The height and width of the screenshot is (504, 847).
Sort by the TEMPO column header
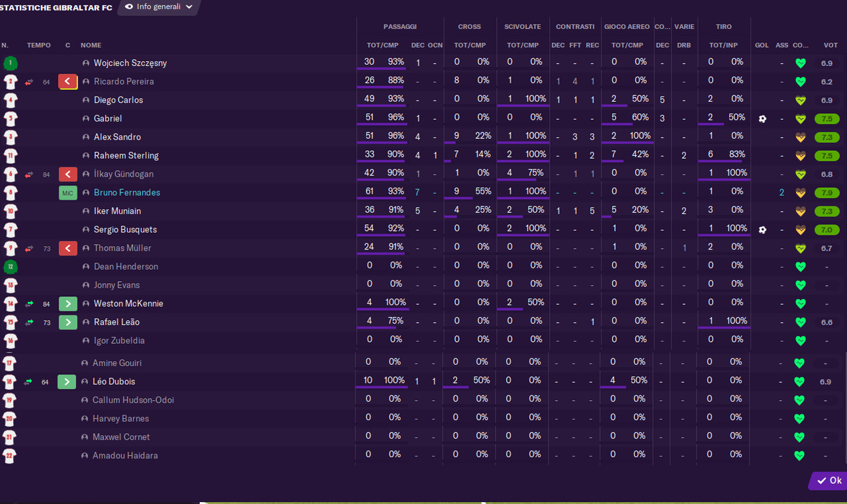click(38, 46)
